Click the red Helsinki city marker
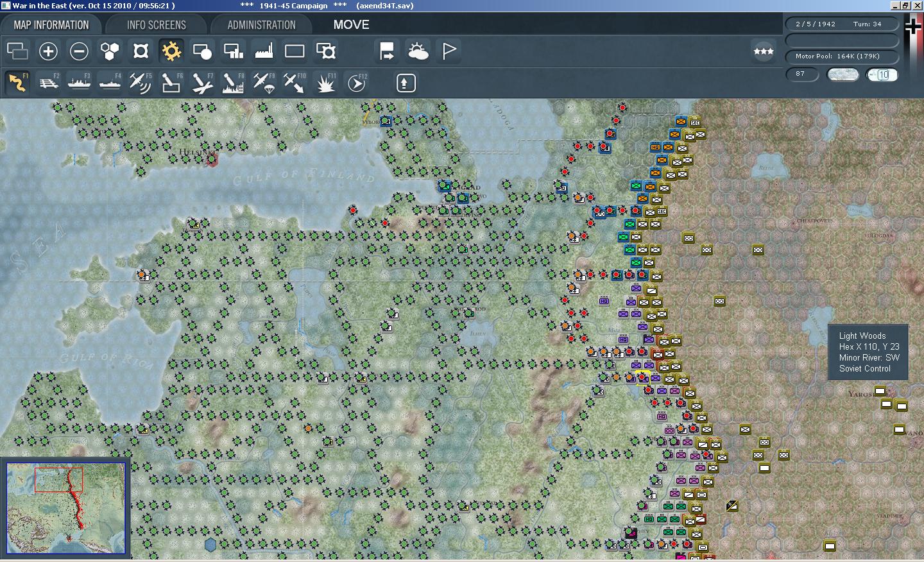 tap(212, 159)
